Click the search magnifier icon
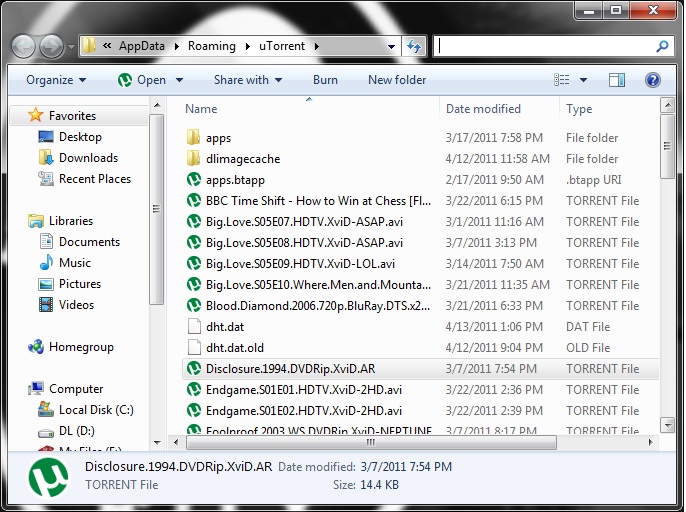The height and width of the screenshot is (512, 686). coord(662,46)
